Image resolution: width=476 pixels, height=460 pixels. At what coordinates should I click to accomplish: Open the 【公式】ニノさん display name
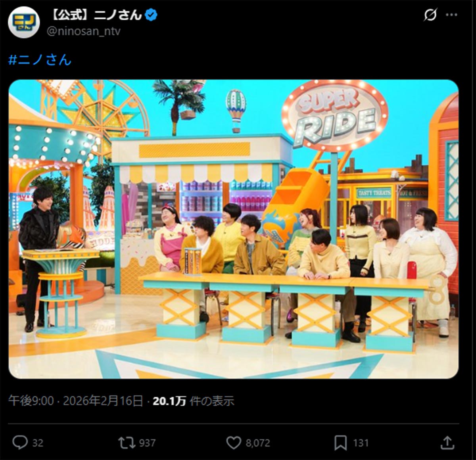tap(96, 15)
